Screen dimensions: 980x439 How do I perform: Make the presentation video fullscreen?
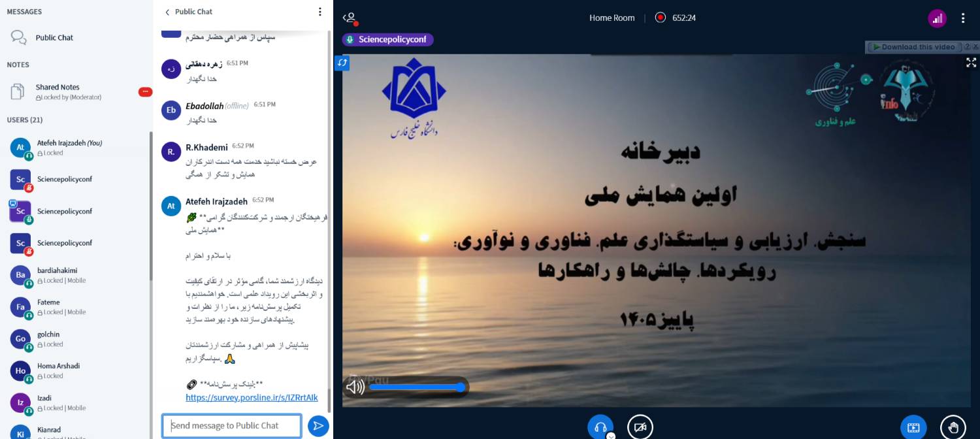971,63
